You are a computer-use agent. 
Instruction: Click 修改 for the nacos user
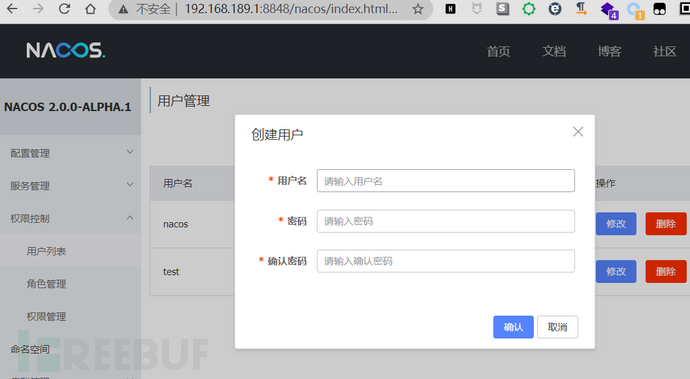[x=616, y=224]
